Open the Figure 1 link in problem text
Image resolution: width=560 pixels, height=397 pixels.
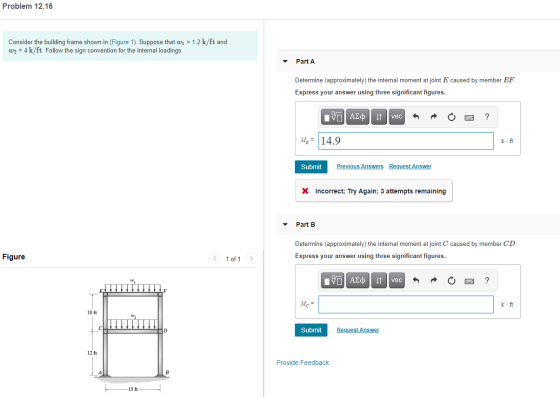click(x=122, y=42)
